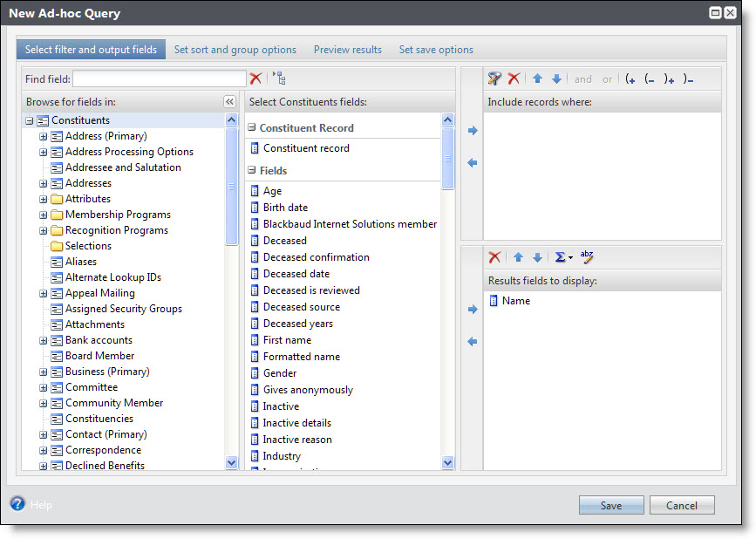The width and height of the screenshot is (756, 539).
Task: Collapse the browse panel with double chevron
Action: 230,102
